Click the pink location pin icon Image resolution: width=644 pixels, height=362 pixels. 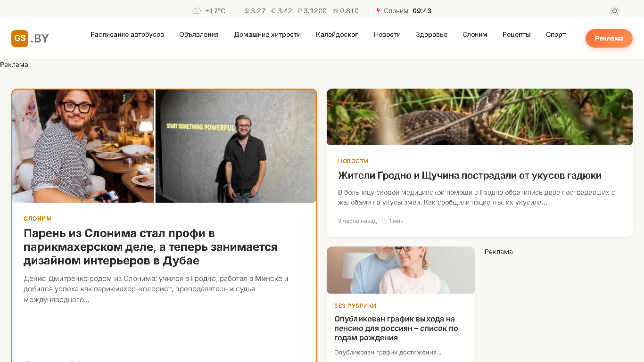tap(378, 11)
